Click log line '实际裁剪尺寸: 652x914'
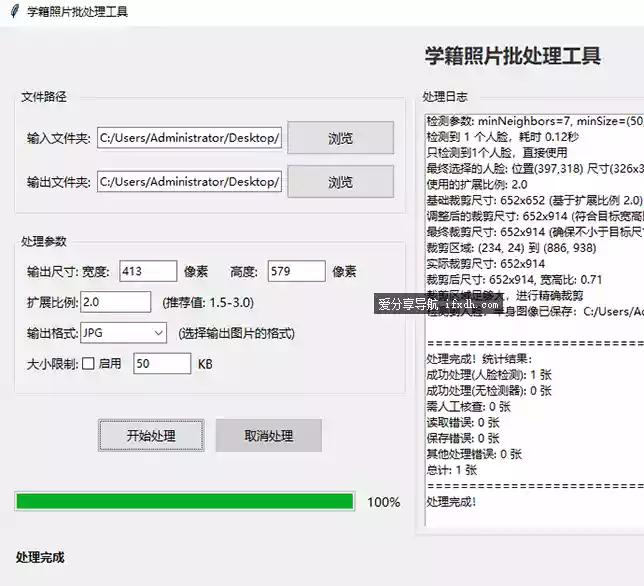644x586 pixels. pyautogui.click(x=486, y=264)
